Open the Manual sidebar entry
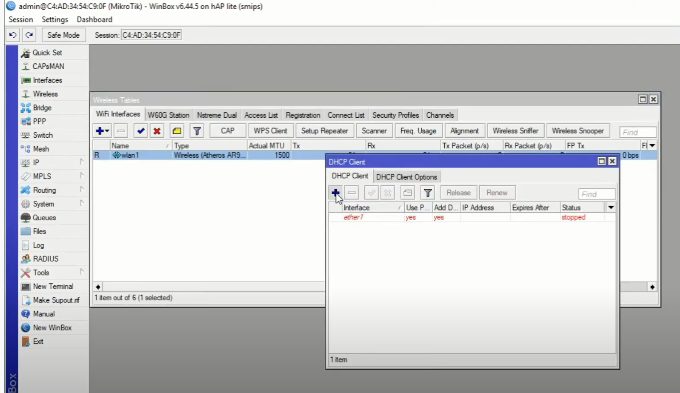680x393 pixels. coord(43,314)
